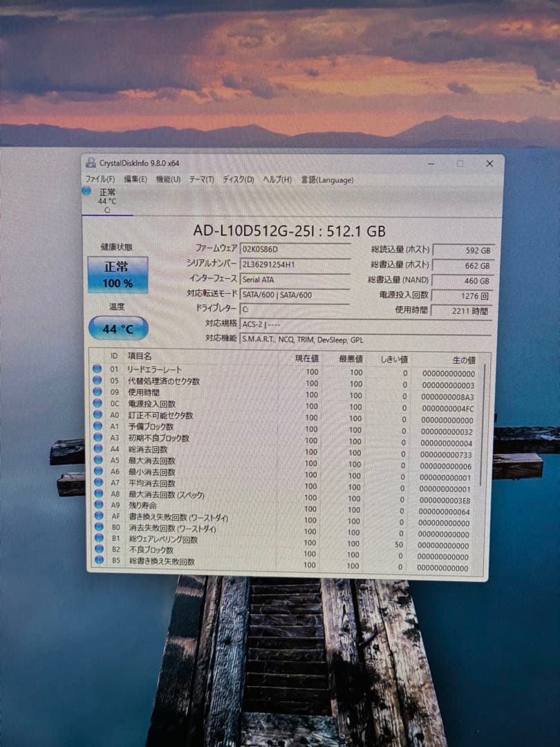Select the 代替処理済のセクタ数 attribute row
The image size is (560, 747).
[286, 382]
